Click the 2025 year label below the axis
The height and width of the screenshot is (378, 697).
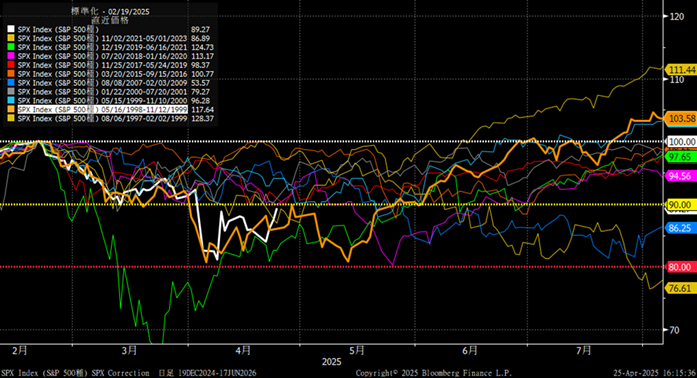click(x=332, y=362)
